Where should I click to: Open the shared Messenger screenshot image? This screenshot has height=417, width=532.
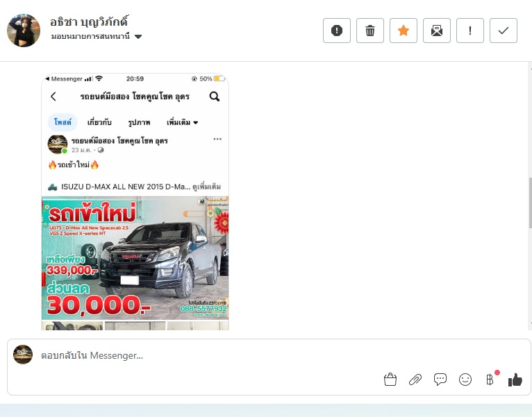(135, 202)
